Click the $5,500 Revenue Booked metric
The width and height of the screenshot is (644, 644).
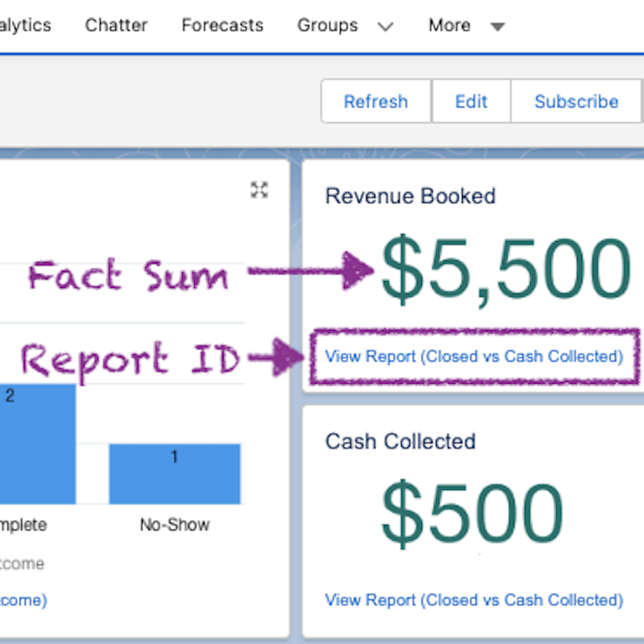(x=505, y=271)
